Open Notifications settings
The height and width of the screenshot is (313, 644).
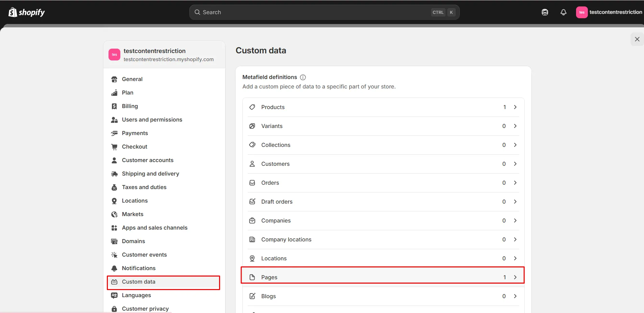point(164,268)
